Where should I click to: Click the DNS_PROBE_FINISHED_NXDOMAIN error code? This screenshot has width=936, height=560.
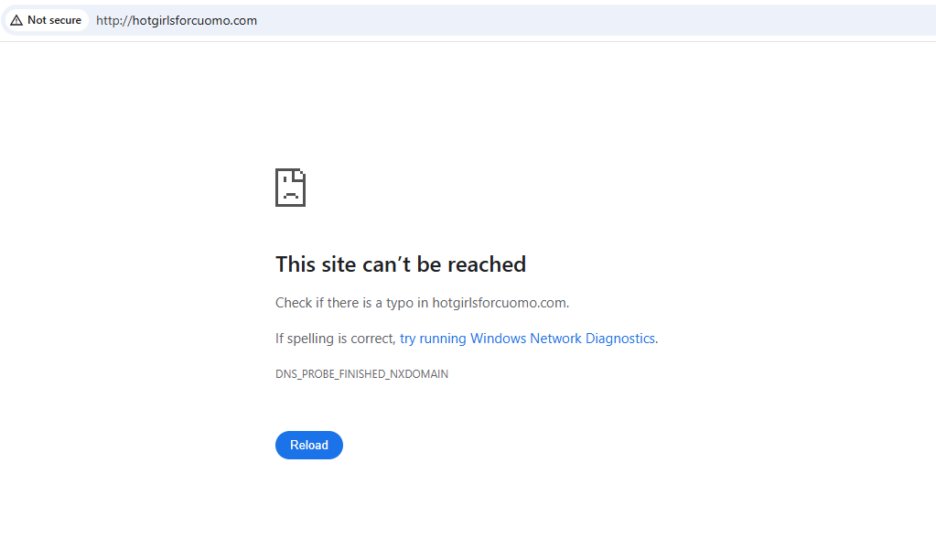pyautogui.click(x=361, y=374)
